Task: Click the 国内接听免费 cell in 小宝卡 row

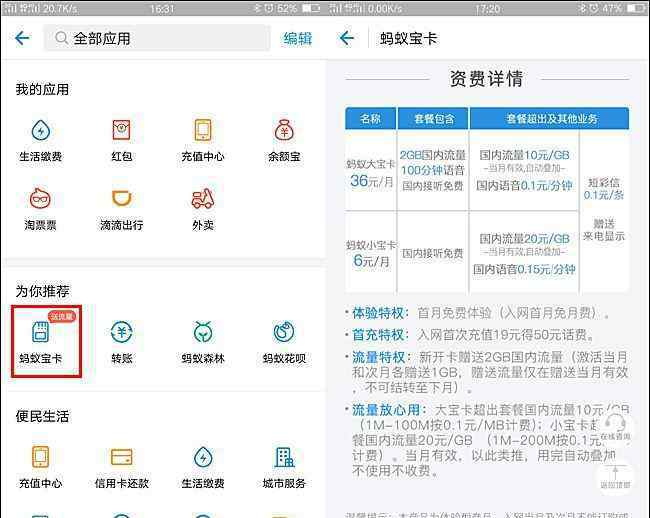Action: coord(433,253)
